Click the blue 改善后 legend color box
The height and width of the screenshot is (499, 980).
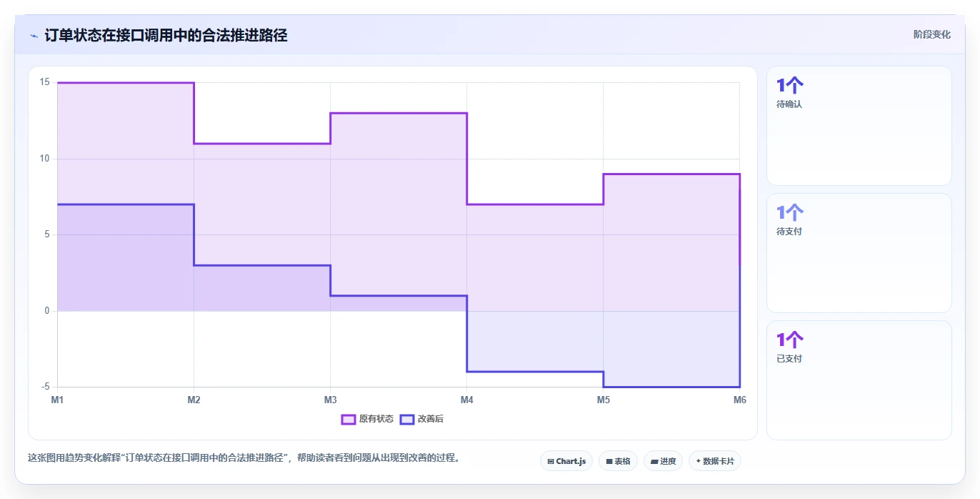407,419
